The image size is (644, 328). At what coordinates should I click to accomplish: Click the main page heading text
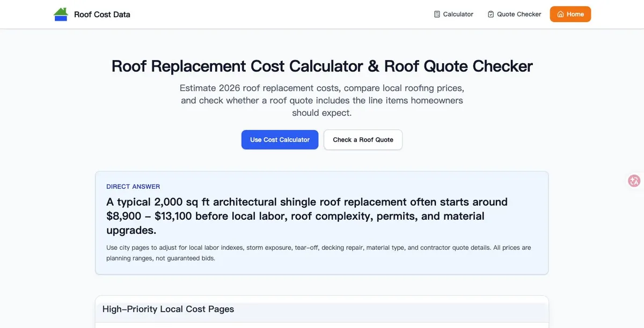(322, 66)
